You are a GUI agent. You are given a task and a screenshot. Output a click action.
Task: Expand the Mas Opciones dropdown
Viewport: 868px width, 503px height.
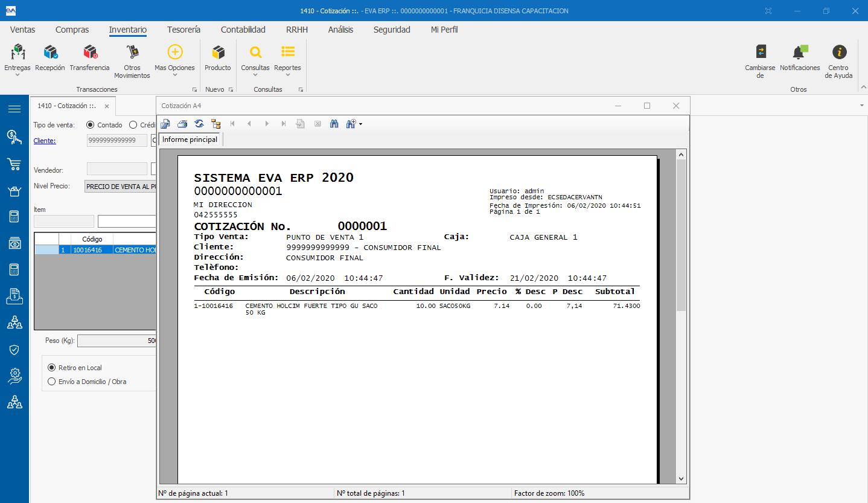(174, 75)
